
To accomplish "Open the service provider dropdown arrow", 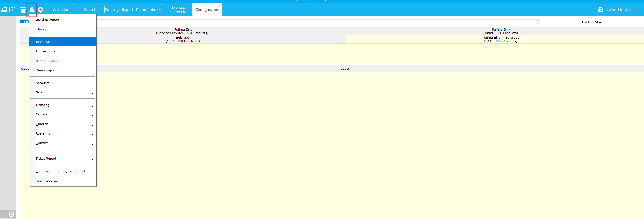I will tap(538, 22).
